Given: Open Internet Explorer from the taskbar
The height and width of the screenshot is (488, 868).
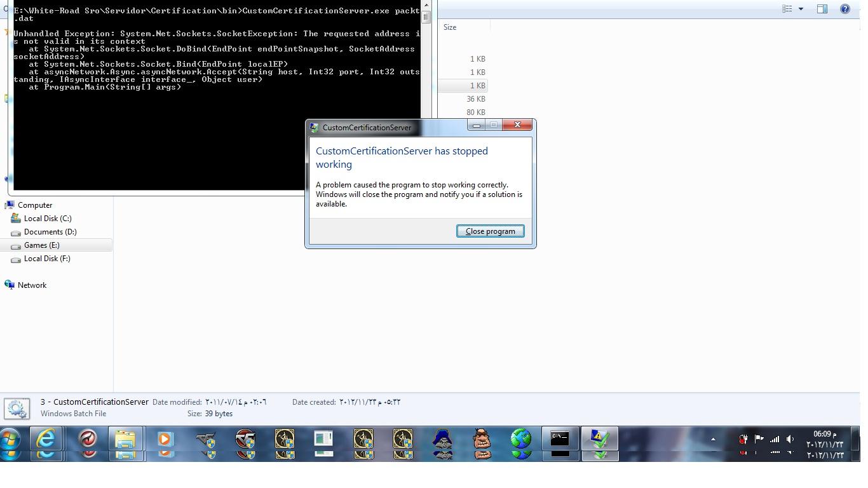Looking at the screenshot, I should click(x=46, y=439).
